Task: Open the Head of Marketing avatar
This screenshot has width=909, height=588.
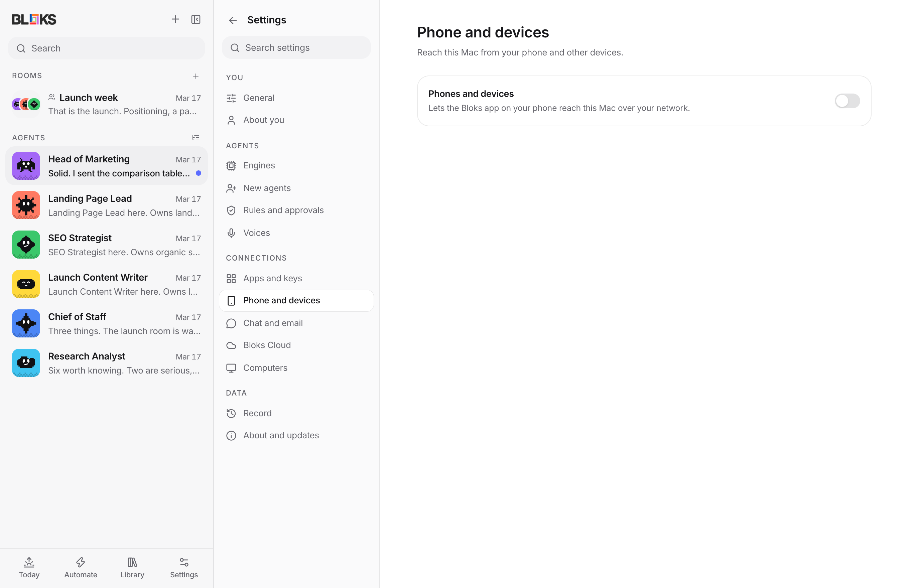Action: tap(26, 166)
